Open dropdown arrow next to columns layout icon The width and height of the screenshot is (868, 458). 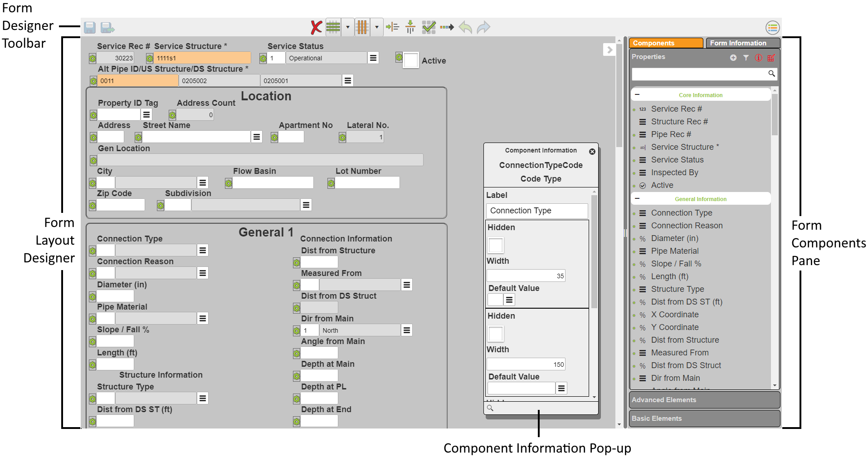coord(377,27)
